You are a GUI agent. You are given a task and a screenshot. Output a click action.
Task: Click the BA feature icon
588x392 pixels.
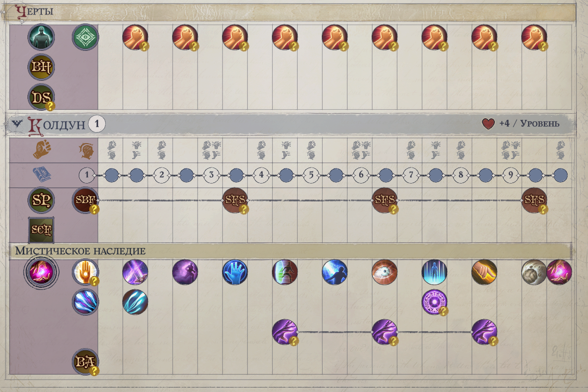(85, 362)
